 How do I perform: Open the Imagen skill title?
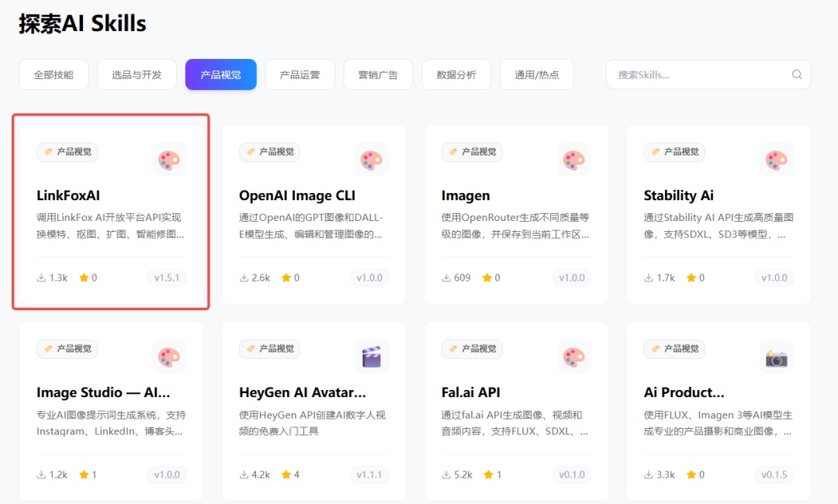point(466,196)
